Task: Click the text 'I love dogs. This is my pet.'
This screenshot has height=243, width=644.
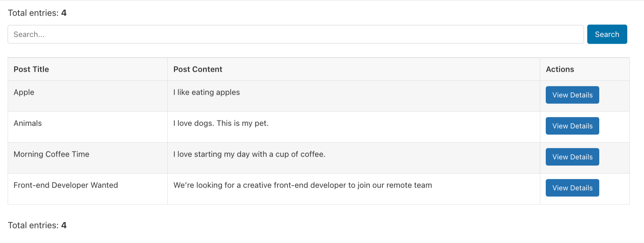Action: (220, 123)
